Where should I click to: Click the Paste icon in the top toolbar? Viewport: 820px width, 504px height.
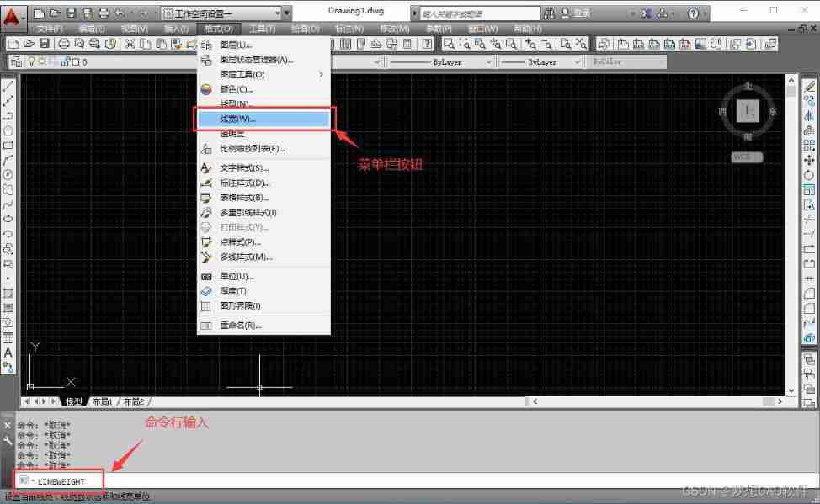coord(161,44)
